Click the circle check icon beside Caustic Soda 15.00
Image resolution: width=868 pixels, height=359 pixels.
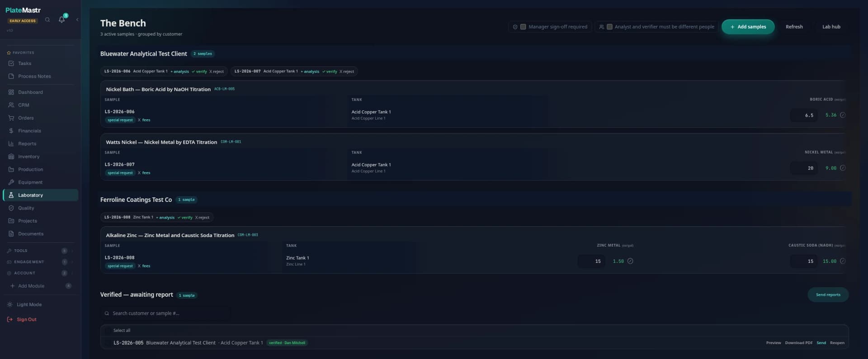843,261
